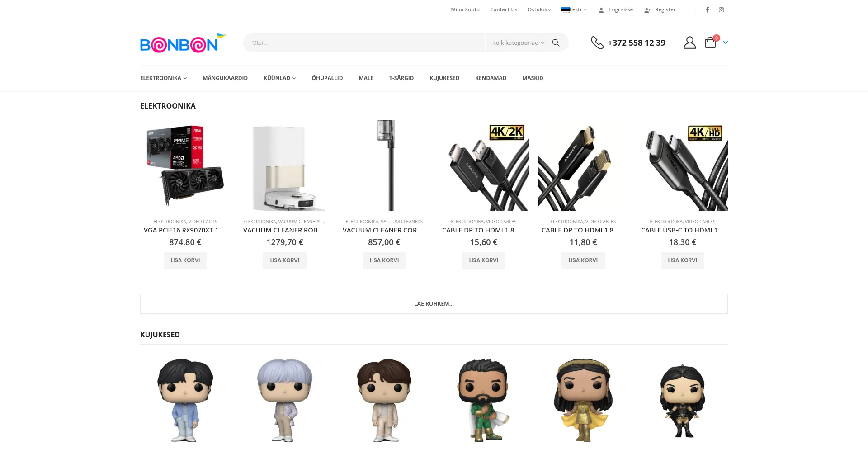
Task: Open the Õhupallid menu item
Action: 327,78
